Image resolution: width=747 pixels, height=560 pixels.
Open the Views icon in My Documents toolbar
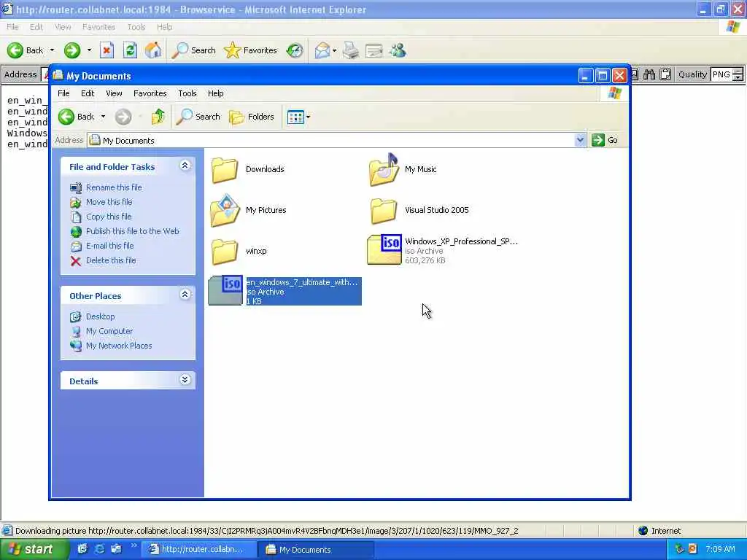click(295, 117)
